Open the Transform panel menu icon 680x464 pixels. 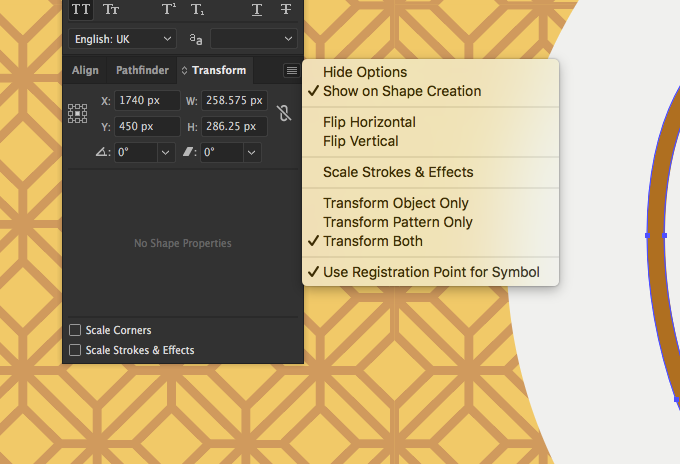pyautogui.click(x=292, y=70)
